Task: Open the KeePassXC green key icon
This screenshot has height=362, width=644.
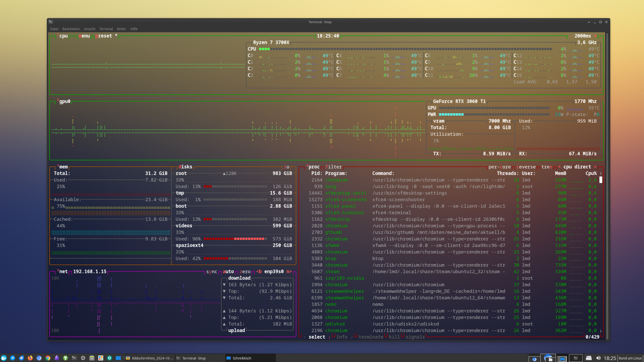Action: click(x=65, y=358)
